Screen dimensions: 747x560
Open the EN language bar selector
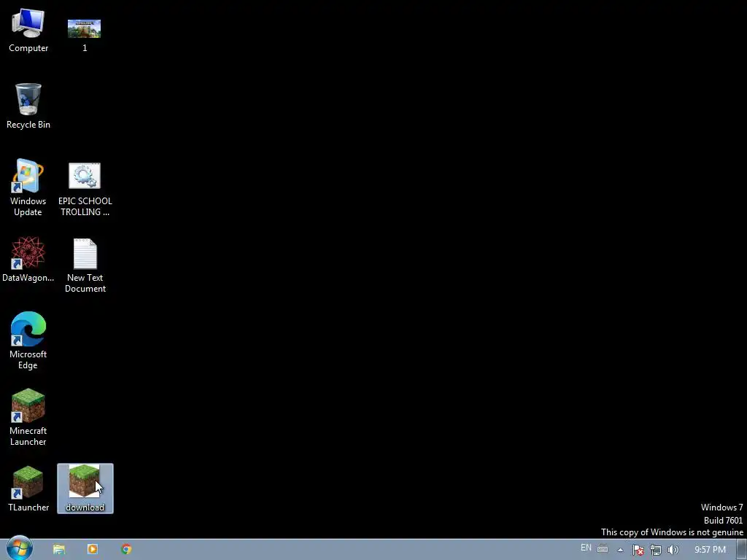pyautogui.click(x=586, y=548)
